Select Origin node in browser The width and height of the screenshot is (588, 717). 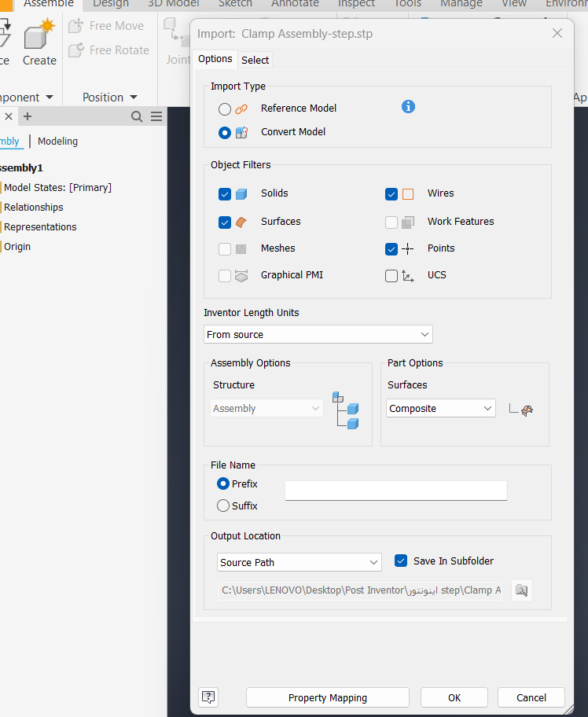pos(17,247)
